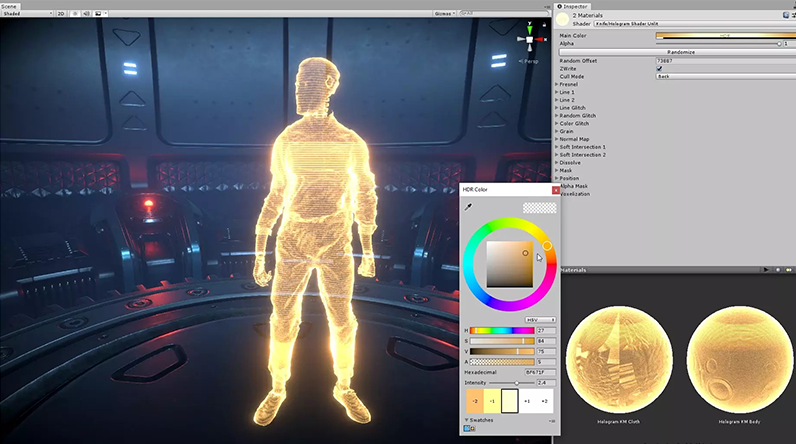Pick a color with the eyedropper tool
This screenshot has width=796, height=444.
coord(468,207)
